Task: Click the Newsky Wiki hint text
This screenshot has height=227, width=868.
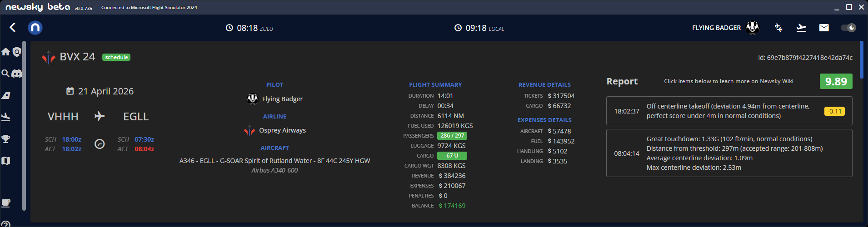Action: 728,81
